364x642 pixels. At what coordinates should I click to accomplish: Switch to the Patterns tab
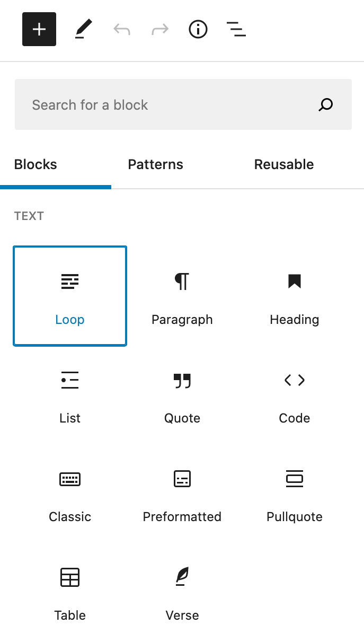coord(155,164)
